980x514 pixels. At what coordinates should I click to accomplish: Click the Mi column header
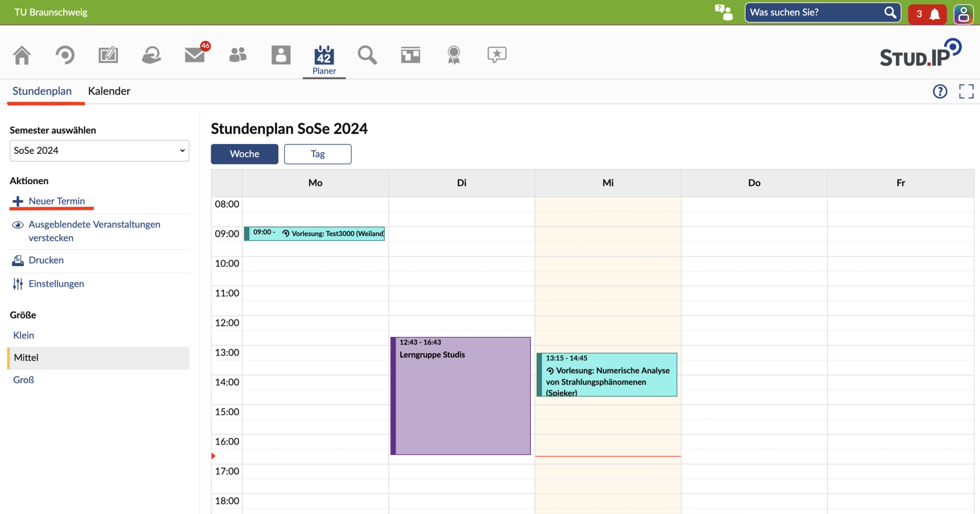(x=608, y=183)
